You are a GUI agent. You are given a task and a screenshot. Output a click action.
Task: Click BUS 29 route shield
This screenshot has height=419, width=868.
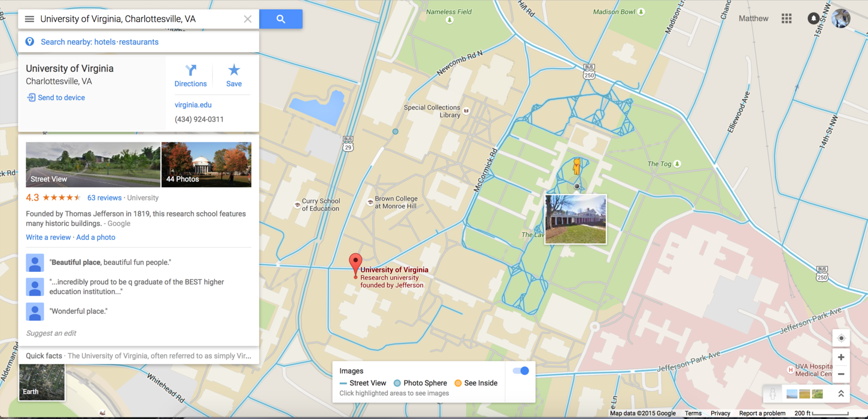click(348, 143)
